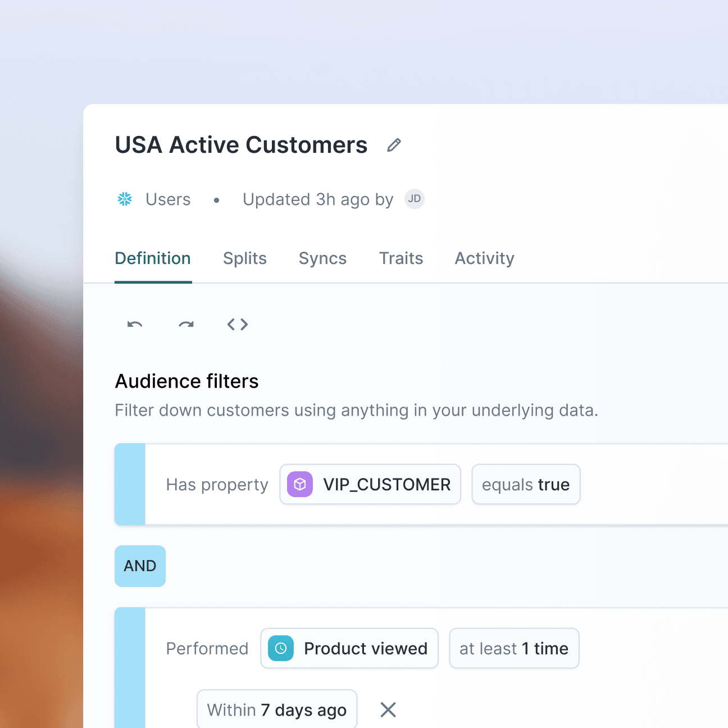The width and height of the screenshot is (728, 728).
Task: Click the Definition tab
Action: tap(153, 258)
